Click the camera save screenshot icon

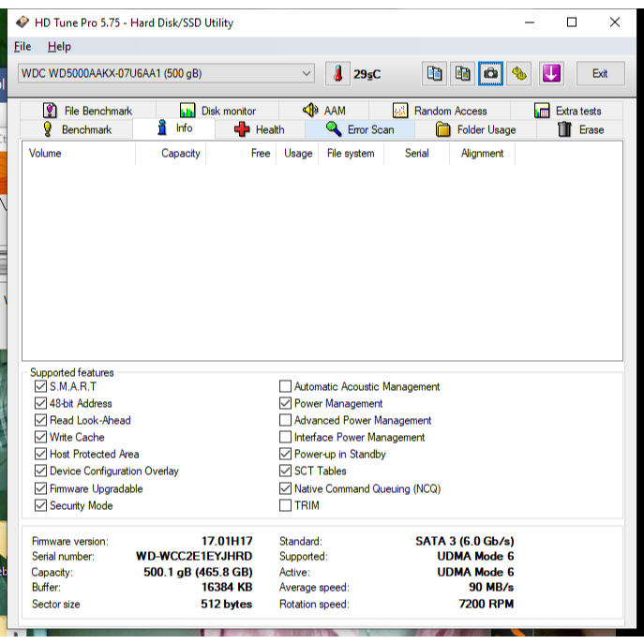click(x=490, y=73)
